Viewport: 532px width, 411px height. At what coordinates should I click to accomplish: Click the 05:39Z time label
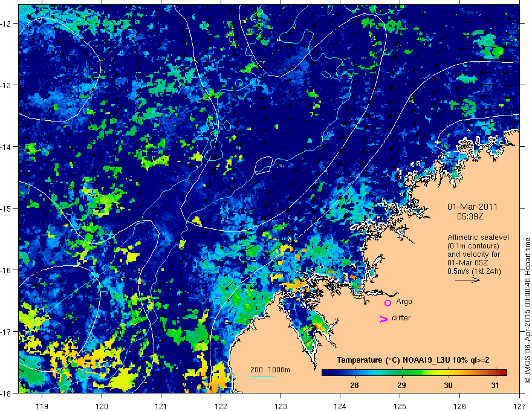click(470, 216)
